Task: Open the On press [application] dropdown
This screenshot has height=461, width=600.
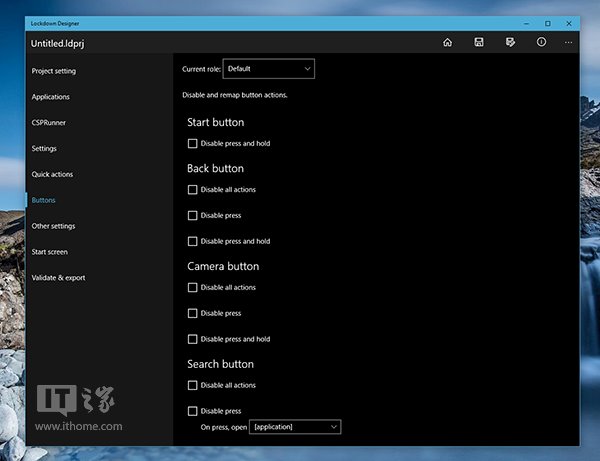Action: (295, 427)
